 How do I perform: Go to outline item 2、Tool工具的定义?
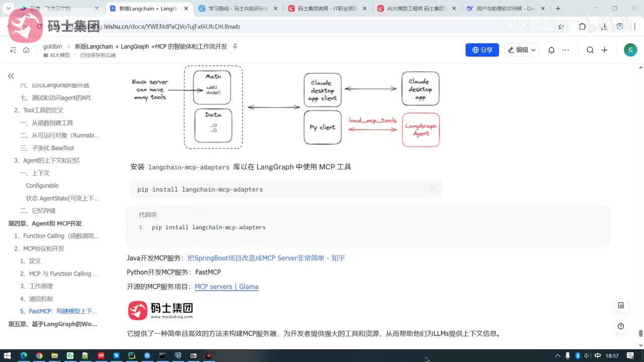[x=39, y=110]
